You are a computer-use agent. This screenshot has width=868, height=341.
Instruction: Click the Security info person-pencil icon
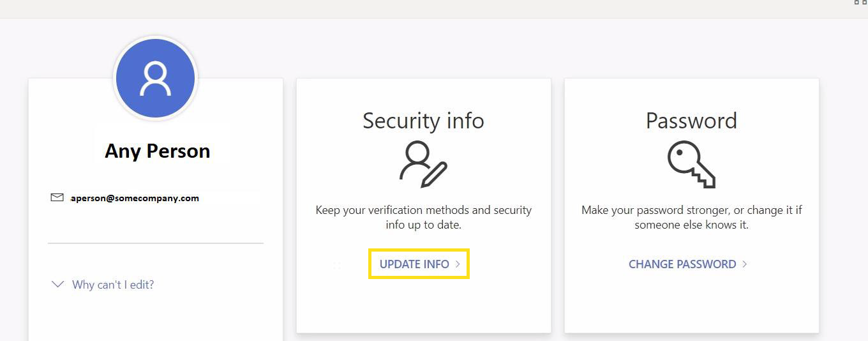click(x=423, y=165)
